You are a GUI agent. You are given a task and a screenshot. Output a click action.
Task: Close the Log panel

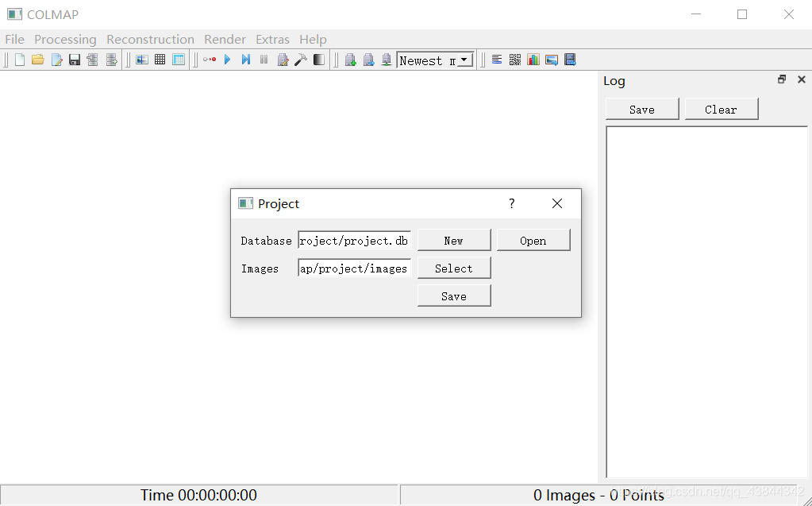tap(802, 79)
